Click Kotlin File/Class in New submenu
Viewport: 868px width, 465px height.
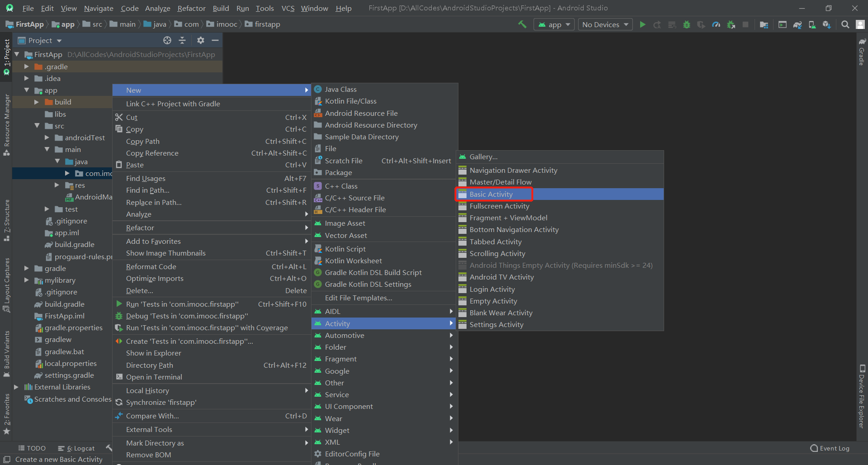coord(385,101)
